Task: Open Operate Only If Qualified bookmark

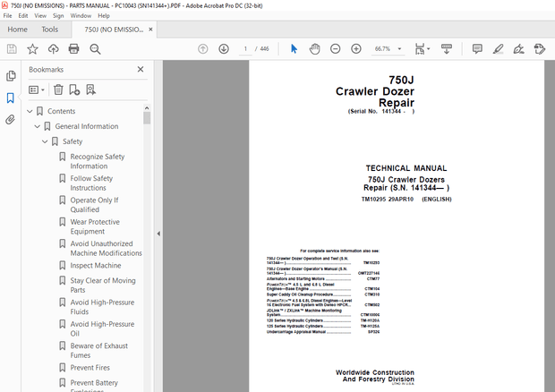Action: (94, 205)
